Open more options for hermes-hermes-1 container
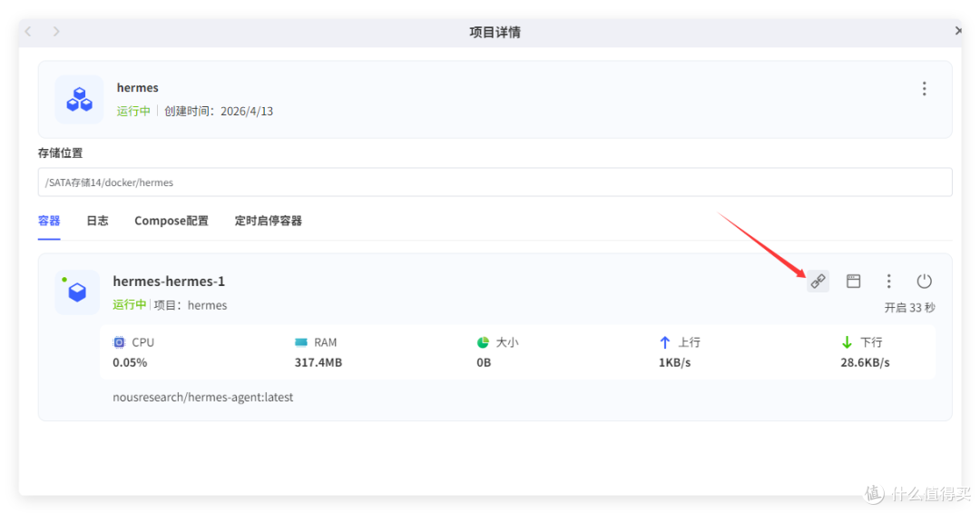This screenshot has height=514, width=980. (888, 282)
